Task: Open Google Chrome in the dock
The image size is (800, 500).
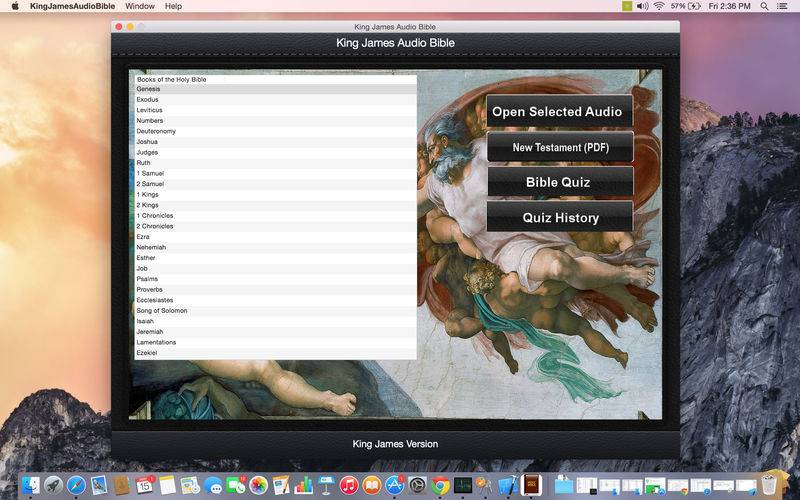Action: click(440, 485)
